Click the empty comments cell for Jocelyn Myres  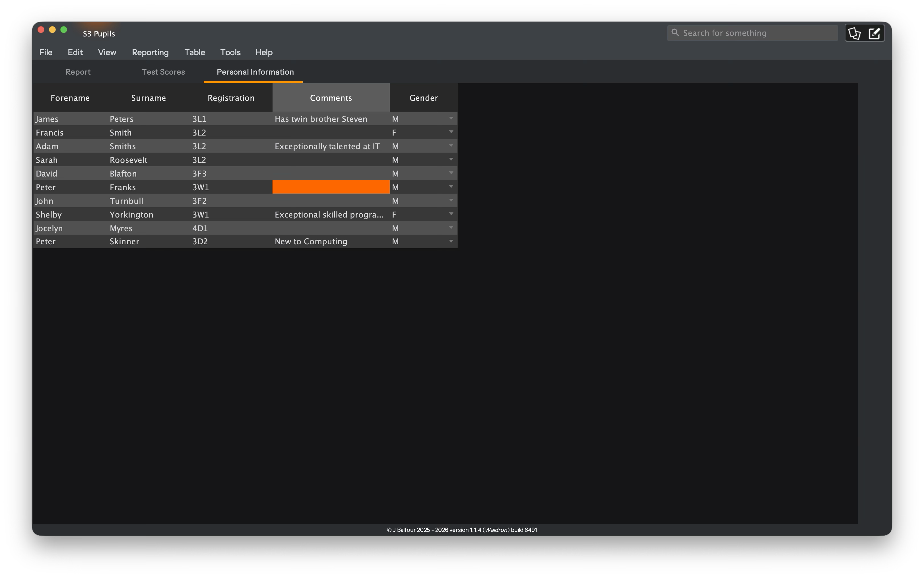(331, 228)
